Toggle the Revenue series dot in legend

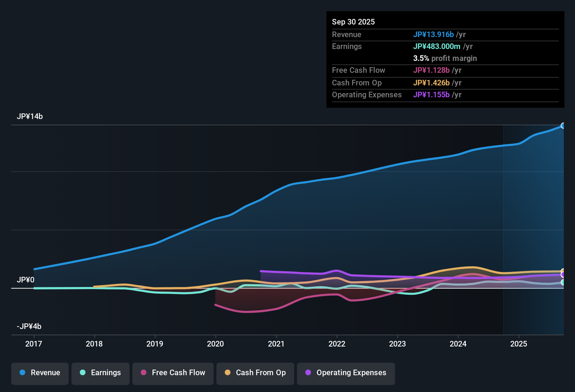pos(22,373)
